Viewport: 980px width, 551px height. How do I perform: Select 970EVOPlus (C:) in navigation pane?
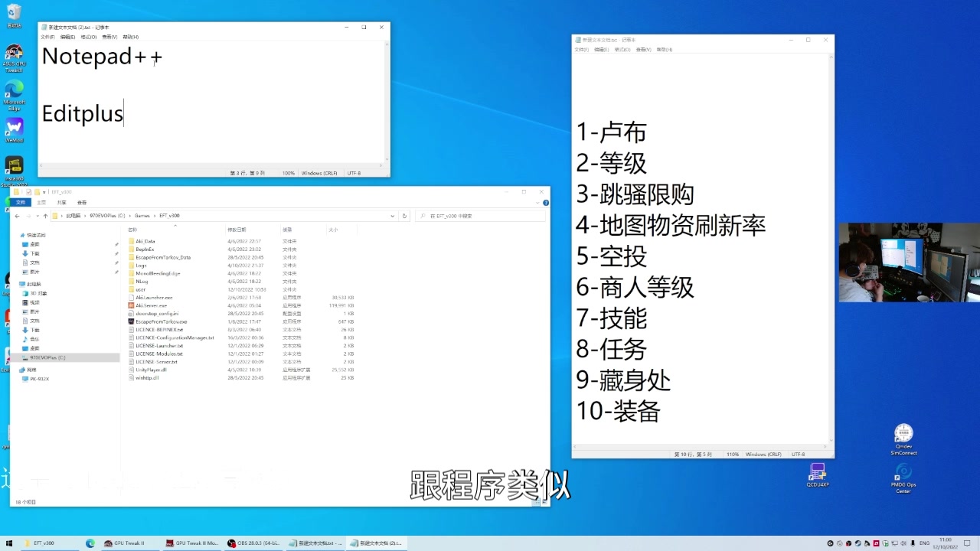tap(47, 357)
